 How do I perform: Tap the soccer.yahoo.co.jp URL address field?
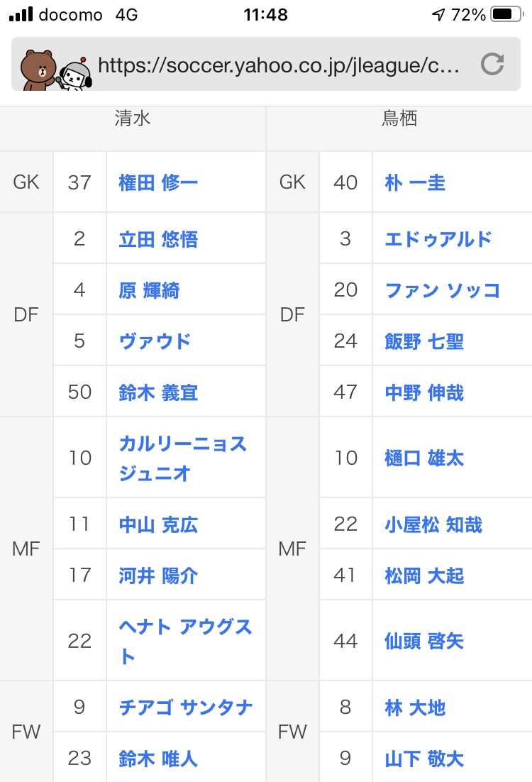280,65
